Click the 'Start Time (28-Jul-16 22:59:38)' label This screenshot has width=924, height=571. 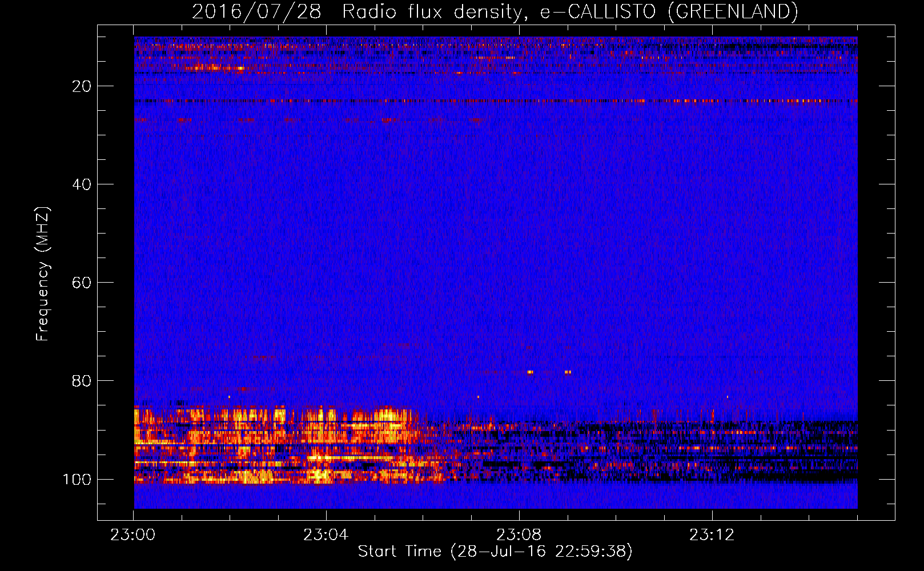pos(495,552)
